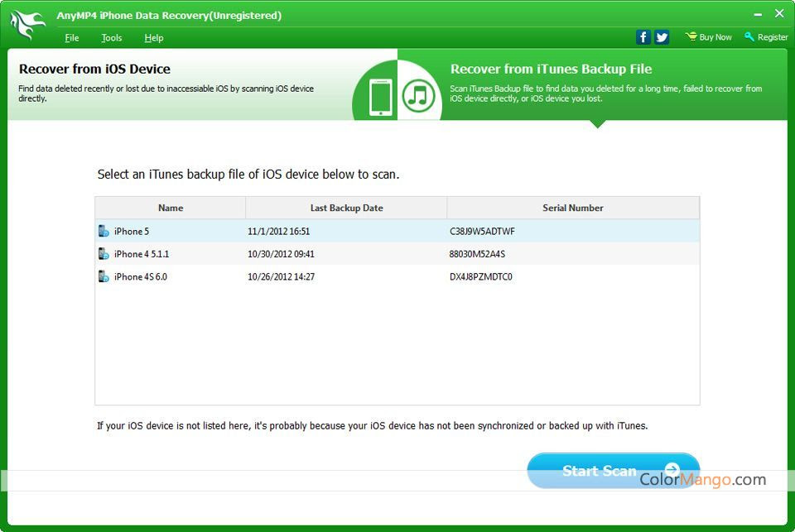Select the iPhone 4 5.1.1 device icon
The width and height of the screenshot is (795, 532).
click(104, 254)
